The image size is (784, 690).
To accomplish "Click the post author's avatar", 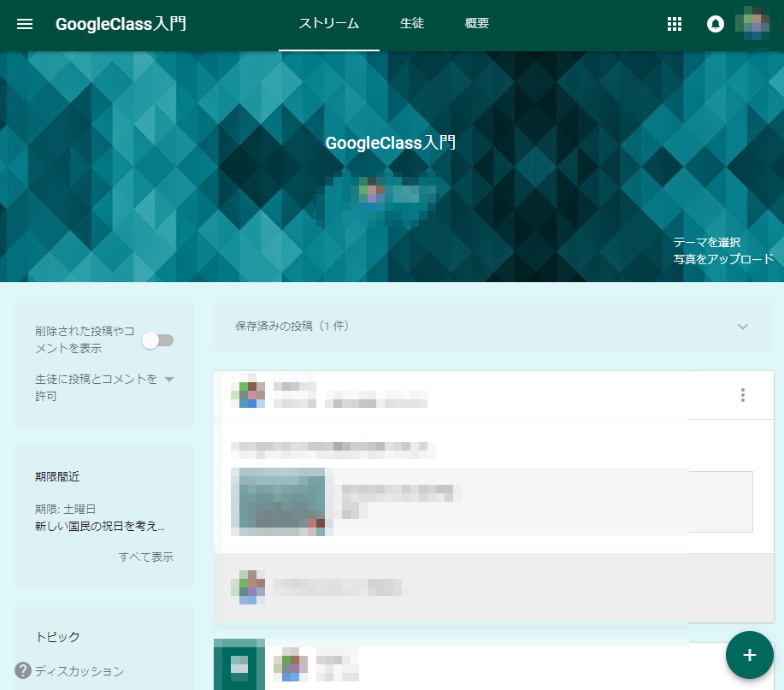I will click(x=248, y=395).
